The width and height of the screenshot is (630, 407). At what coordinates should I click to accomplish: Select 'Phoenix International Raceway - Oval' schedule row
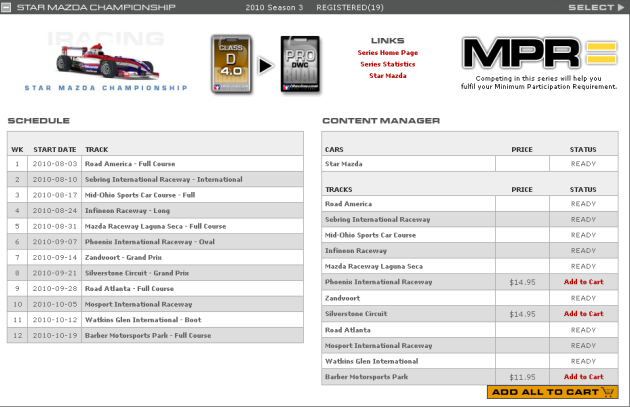155,242
